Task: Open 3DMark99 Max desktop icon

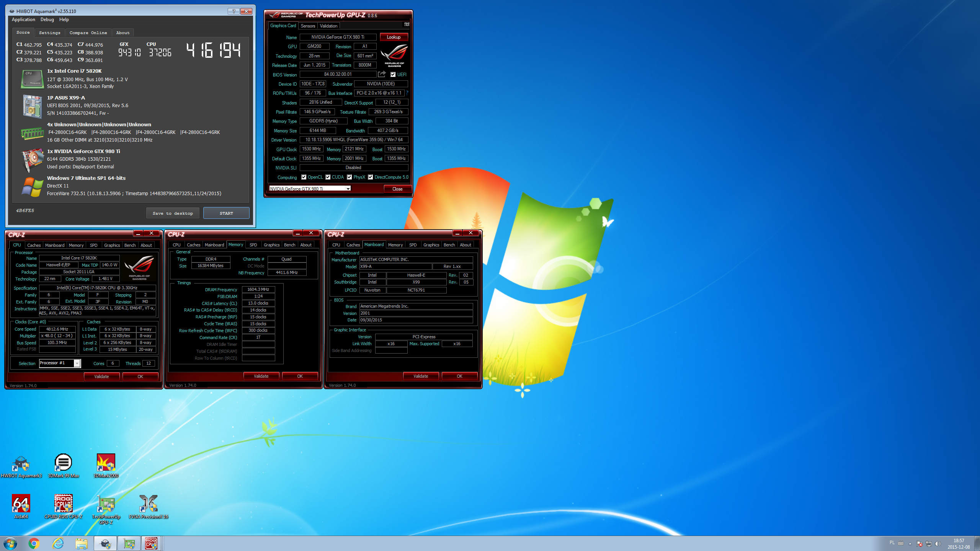Action: [x=63, y=466]
